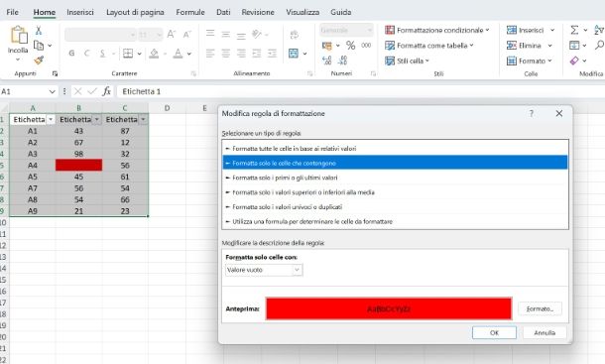Screen dimensions: 605x364
Task: Switch to the Layout di pagina tab
Action: 135,12
